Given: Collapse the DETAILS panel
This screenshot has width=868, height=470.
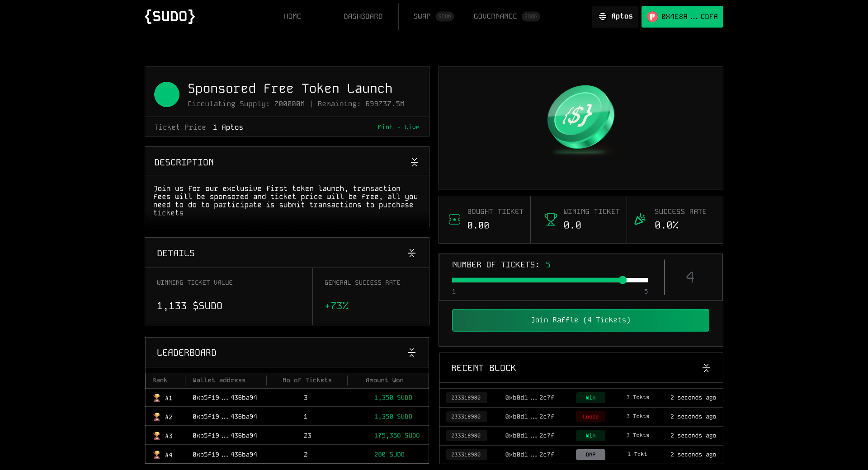Looking at the screenshot, I should point(412,253).
